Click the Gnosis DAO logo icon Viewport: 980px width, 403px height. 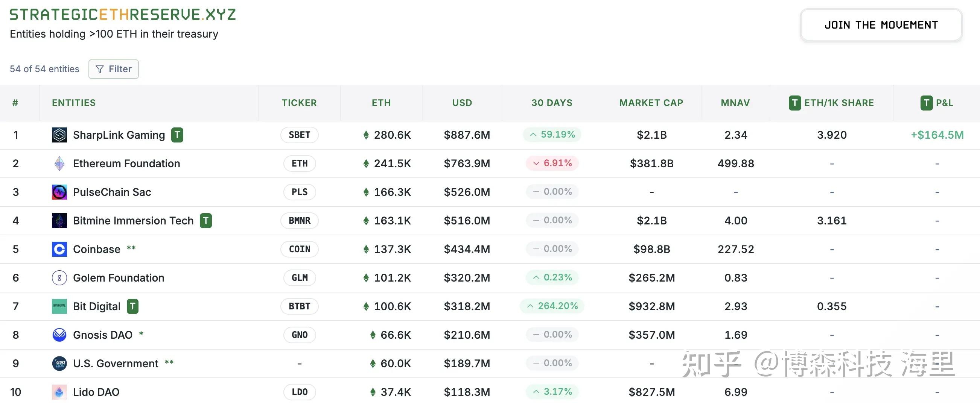[x=59, y=335]
